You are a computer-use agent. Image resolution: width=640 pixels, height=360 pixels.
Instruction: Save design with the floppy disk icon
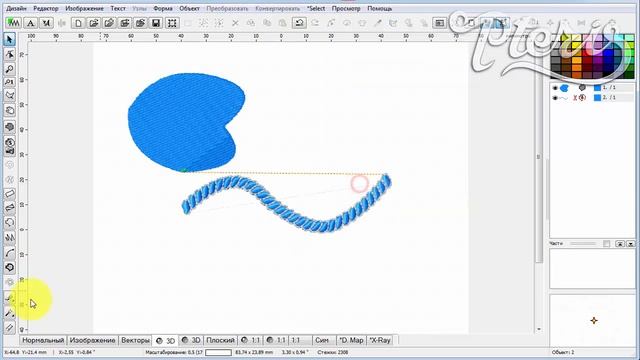click(x=156, y=23)
